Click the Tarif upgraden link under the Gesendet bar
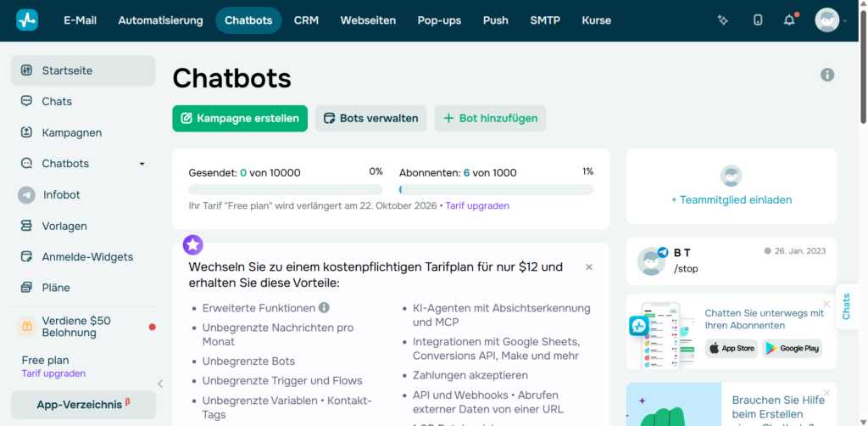This screenshot has height=426, width=868. point(477,205)
